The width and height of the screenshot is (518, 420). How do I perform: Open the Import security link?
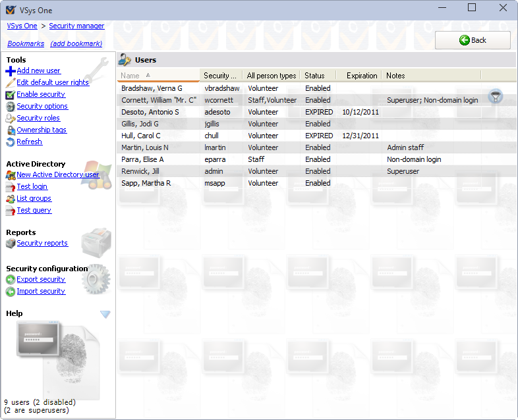(41, 291)
